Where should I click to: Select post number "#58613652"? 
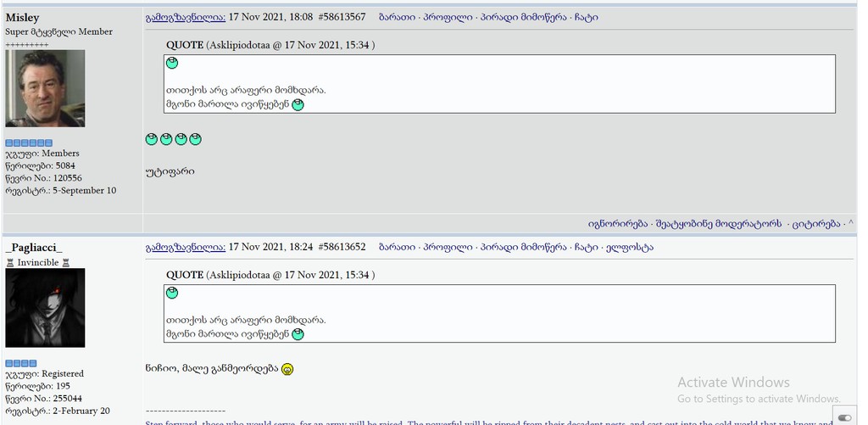tap(342, 247)
